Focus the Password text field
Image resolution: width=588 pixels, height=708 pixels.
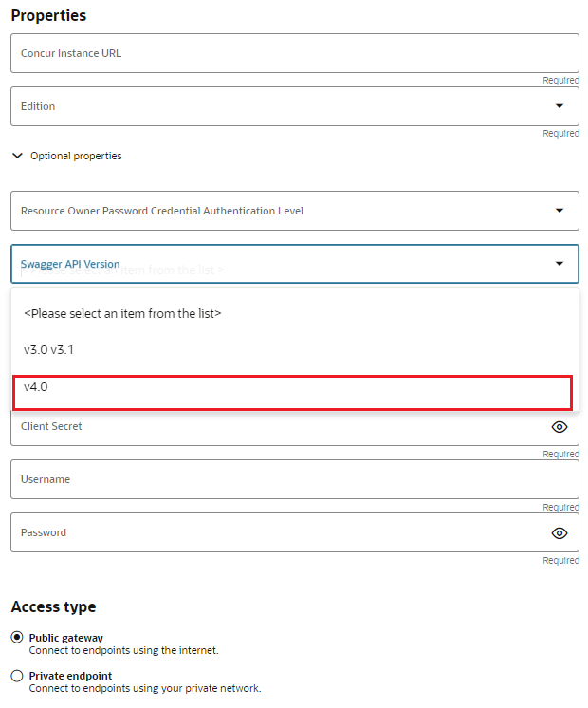pos(275,533)
